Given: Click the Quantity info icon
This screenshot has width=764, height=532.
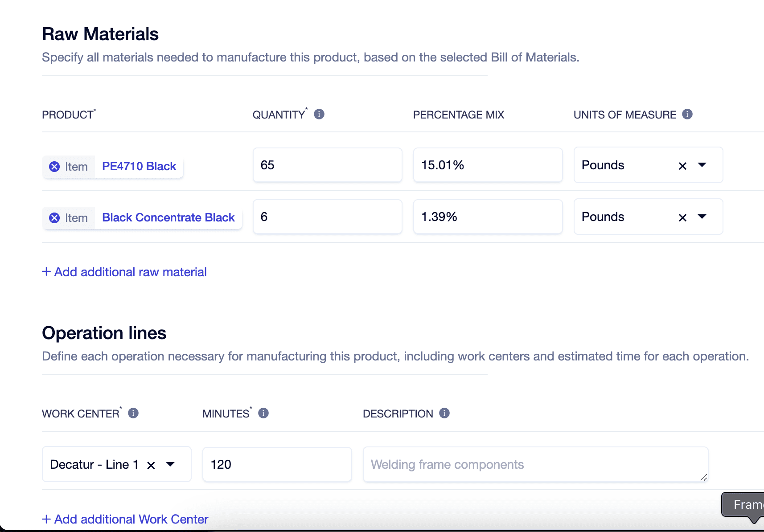Looking at the screenshot, I should click(319, 115).
